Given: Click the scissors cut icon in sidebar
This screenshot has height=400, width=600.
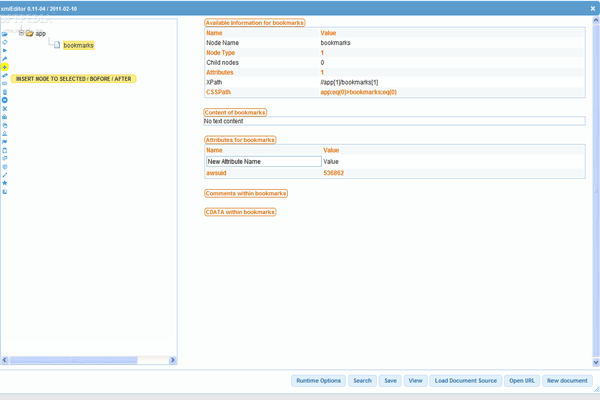Looking at the screenshot, I should click(5, 109).
